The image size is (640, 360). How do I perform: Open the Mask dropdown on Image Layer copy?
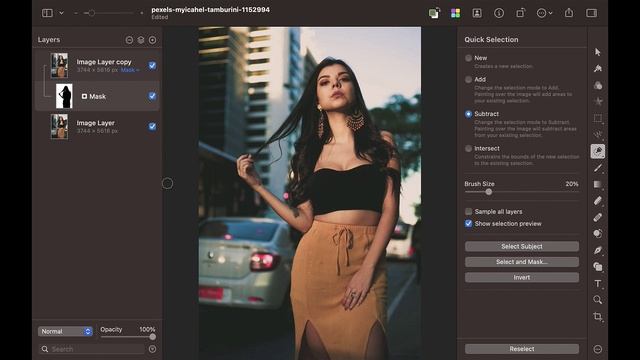coord(130,70)
